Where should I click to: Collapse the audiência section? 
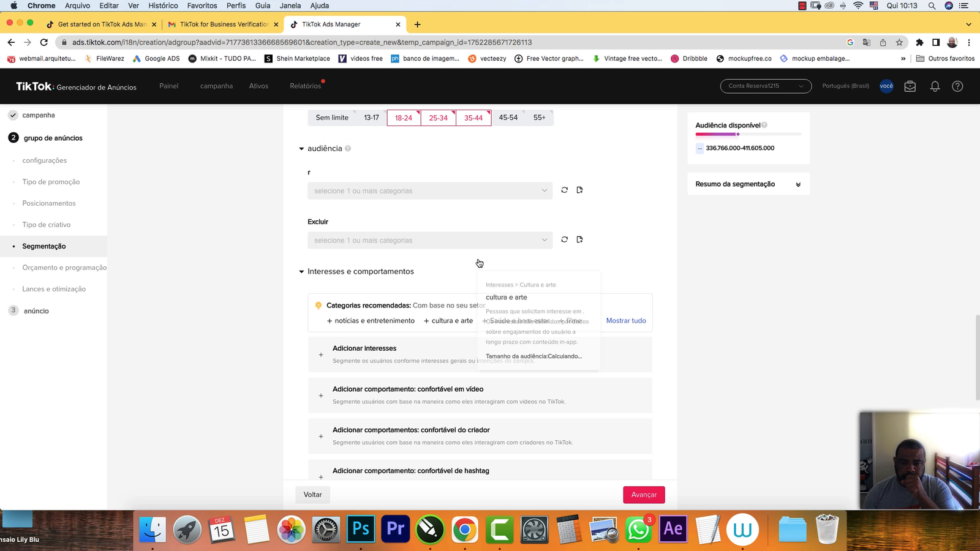click(301, 149)
